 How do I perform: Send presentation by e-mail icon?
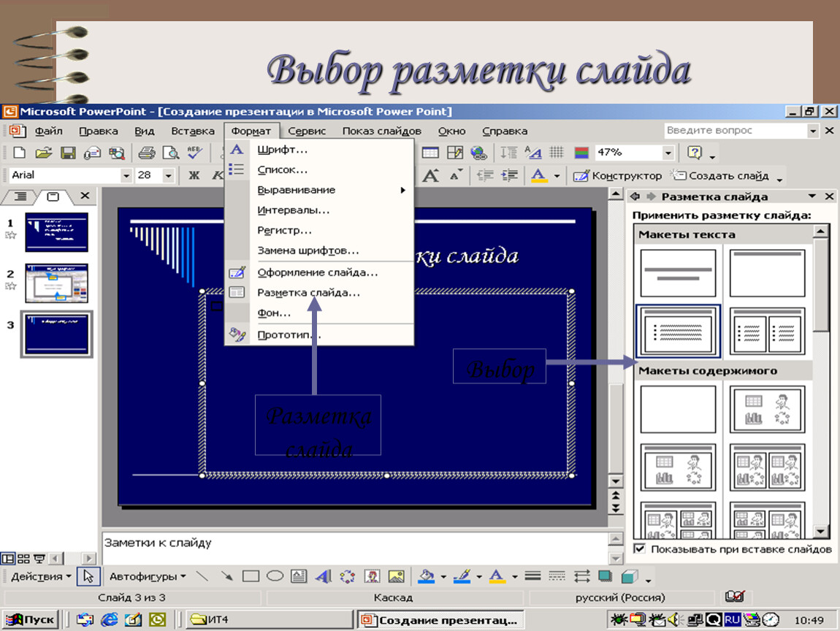[92, 153]
